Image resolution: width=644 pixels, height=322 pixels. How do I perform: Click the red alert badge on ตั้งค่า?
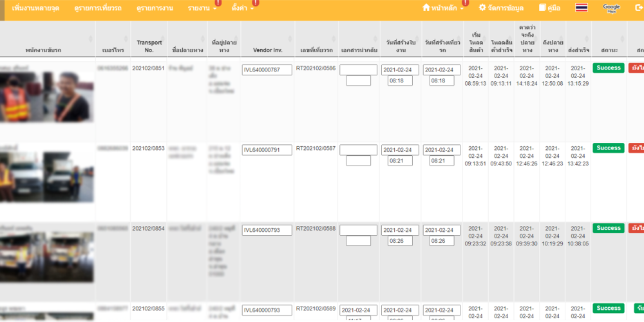(x=256, y=3)
